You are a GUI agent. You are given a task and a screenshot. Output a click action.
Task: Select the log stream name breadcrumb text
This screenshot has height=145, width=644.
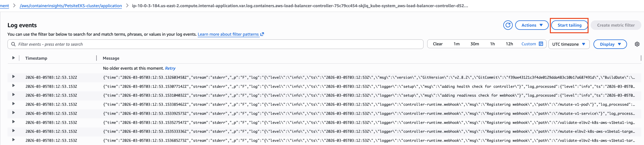pyautogui.click(x=300, y=5)
